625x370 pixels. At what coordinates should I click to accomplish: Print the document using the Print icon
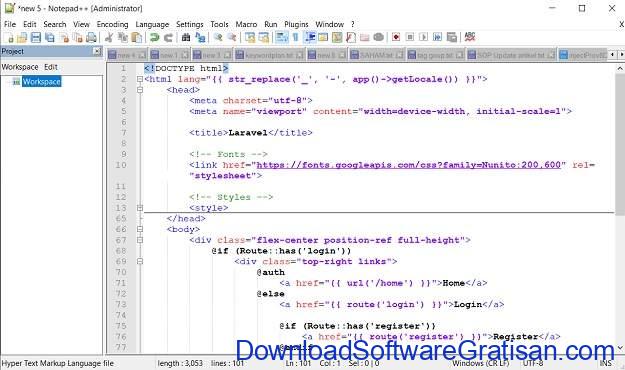92,37
